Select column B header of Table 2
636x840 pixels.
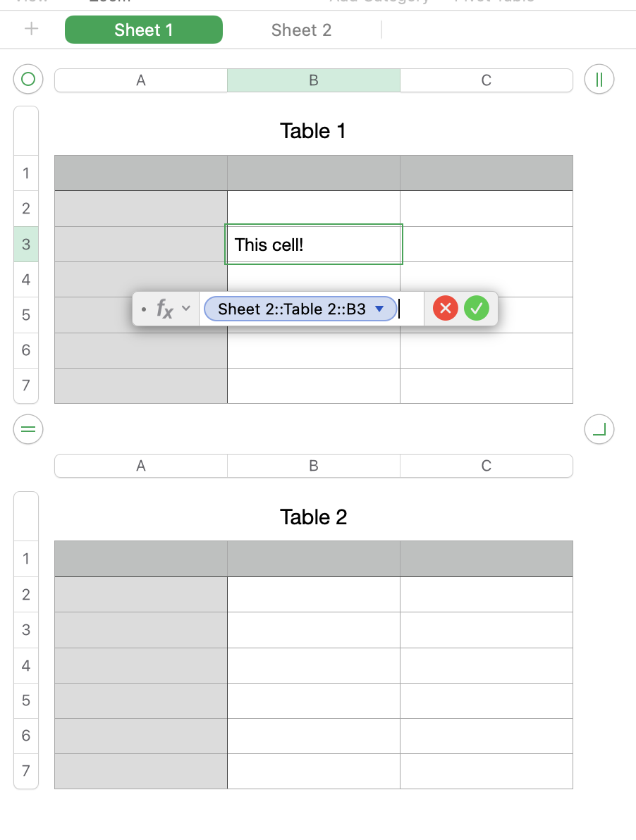point(313,466)
